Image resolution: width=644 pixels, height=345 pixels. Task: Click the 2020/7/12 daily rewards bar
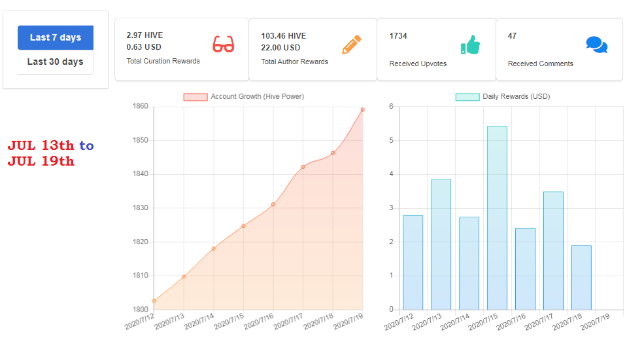[413, 263]
